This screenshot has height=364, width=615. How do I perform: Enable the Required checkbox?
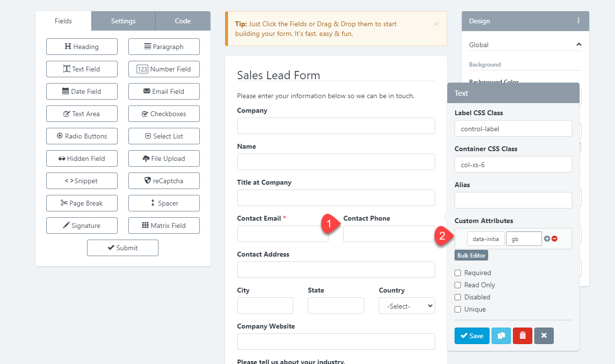(x=457, y=273)
